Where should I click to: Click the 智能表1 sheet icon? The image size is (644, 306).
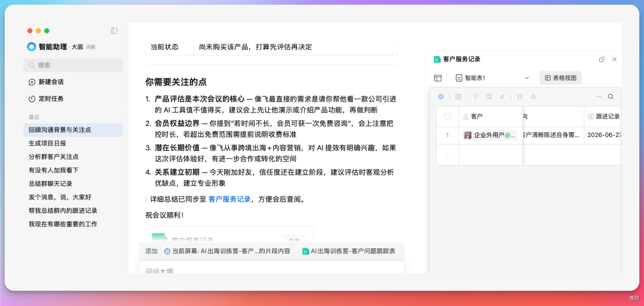pos(459,78)
